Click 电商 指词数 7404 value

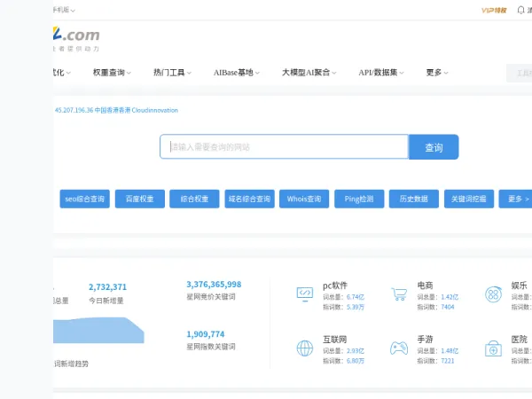click(x=448, y=307)
